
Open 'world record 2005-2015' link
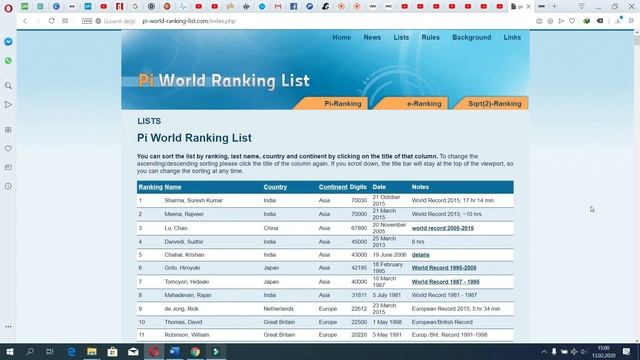443,228
